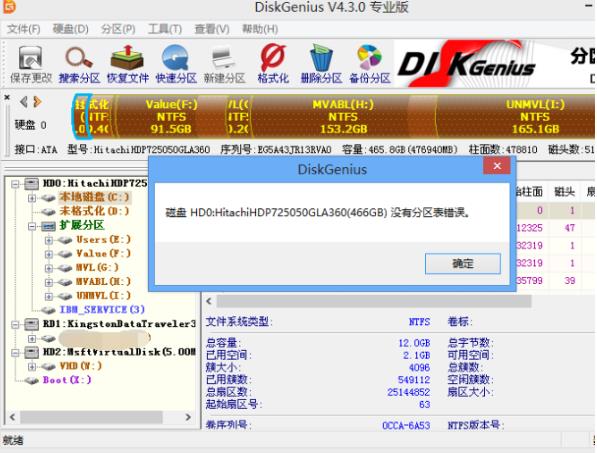
Task: Click scroll-left arrow of tree panel scrollbar
Action: point(13,417)
